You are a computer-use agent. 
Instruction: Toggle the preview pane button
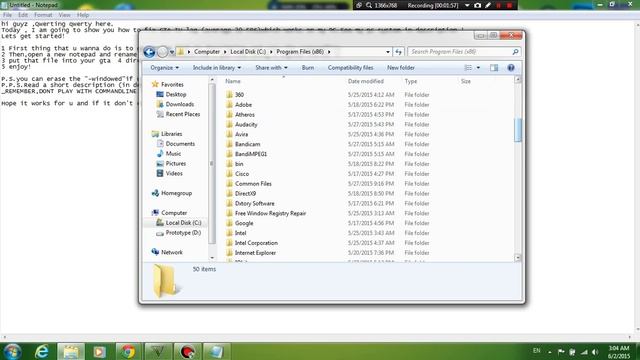494,68
